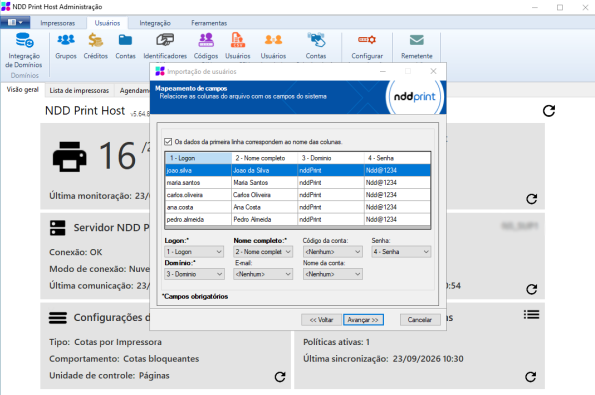
Task: Switch to Impressoras ribbon tab
Action: 58,23
